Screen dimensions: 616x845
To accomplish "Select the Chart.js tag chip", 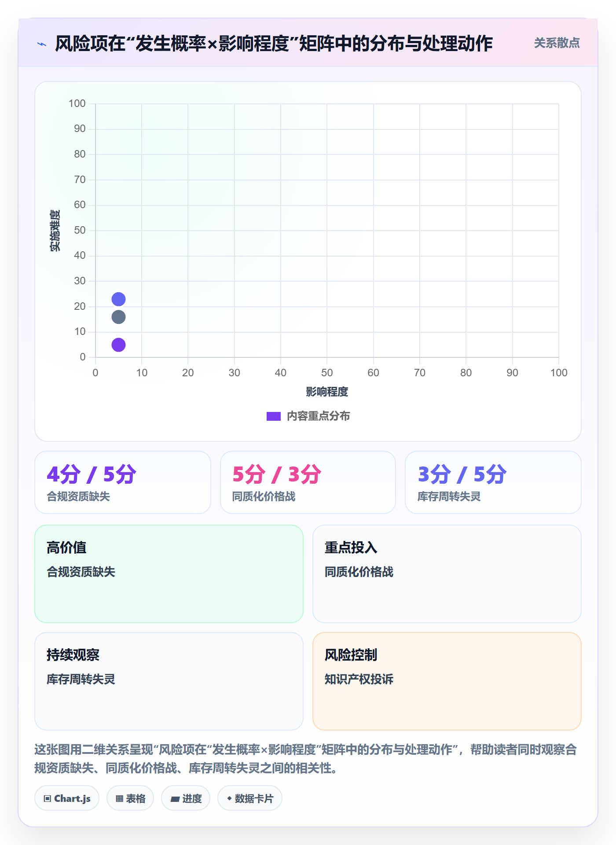I will click(x=67, y=798).
